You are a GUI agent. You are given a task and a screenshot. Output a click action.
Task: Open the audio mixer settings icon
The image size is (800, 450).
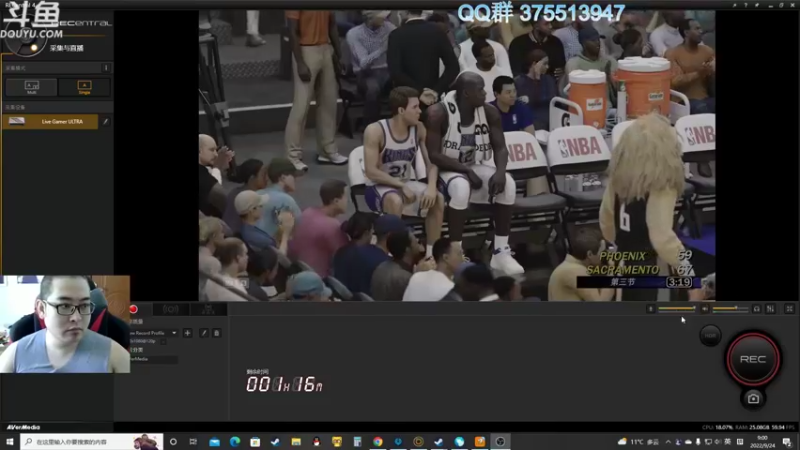(x=770, y=309)
